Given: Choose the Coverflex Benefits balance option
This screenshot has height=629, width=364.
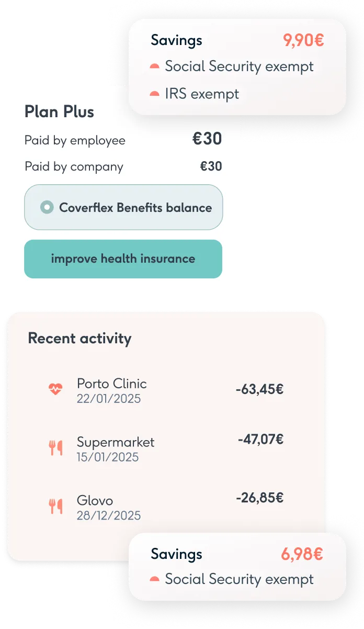Looking at the screenshot, I should coord(135,208).
